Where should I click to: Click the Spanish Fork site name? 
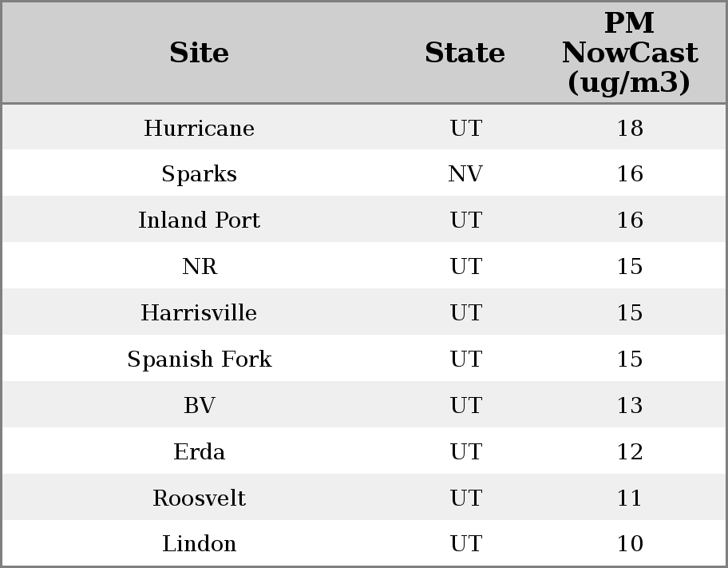[x=200, y=359]
